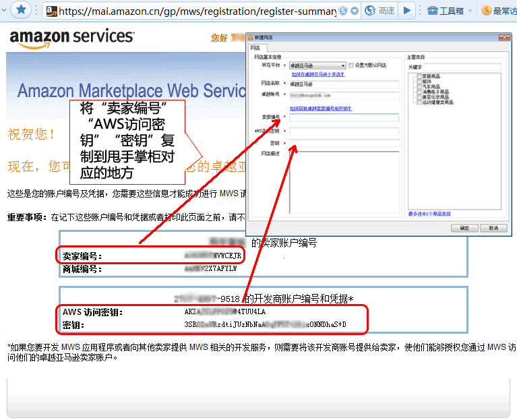The height and width of the screenshot is (420, 517).
Task: Select the 网店 tab in the dialog
Action: pos(257,48)
